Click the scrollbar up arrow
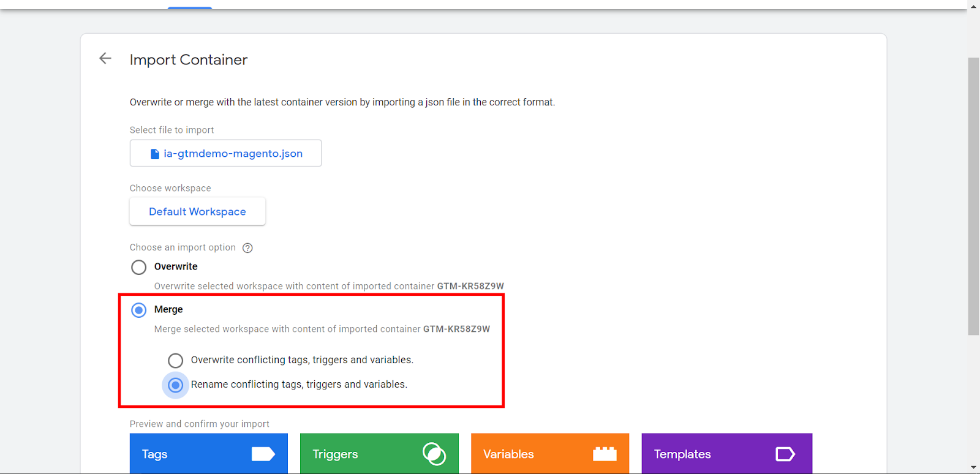 tap(973, 6)
